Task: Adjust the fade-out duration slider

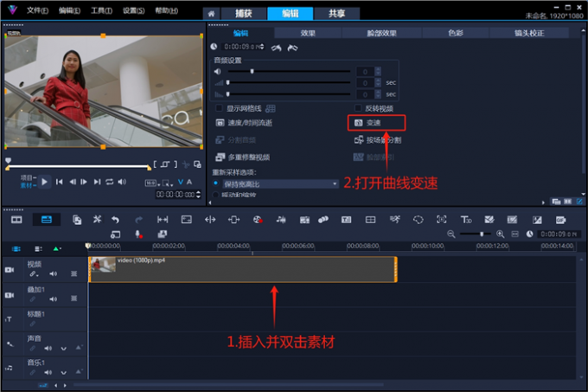Action: tap(289, 94)
